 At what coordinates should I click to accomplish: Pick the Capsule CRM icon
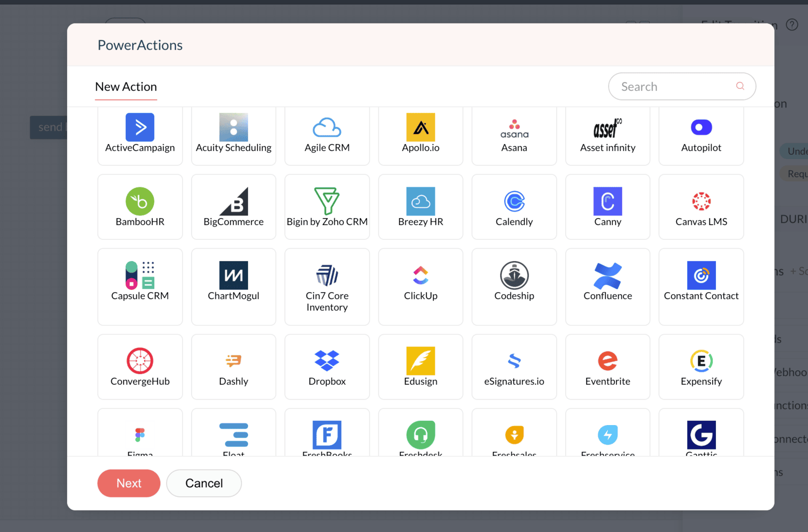(x=140, y=275)
